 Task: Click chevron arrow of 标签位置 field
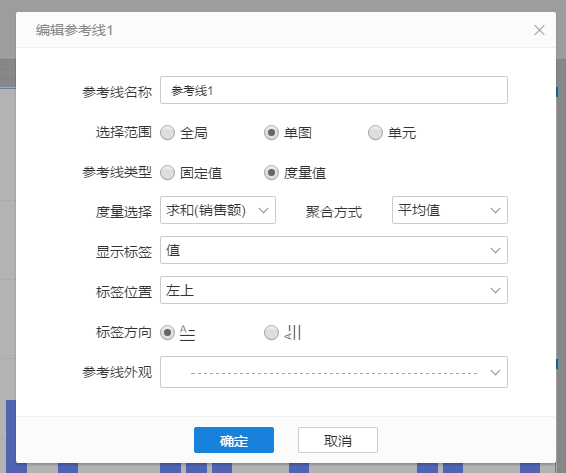(495, 290)
